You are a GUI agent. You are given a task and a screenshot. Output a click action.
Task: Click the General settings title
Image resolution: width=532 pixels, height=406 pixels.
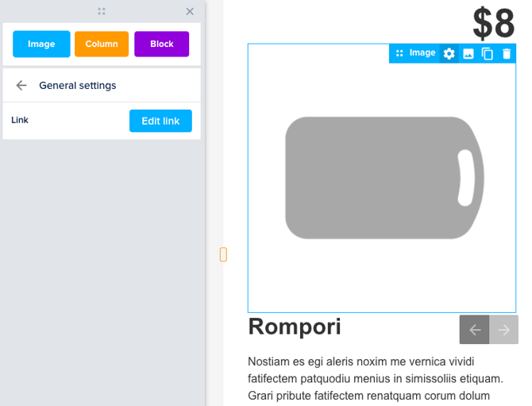[78, 86]
